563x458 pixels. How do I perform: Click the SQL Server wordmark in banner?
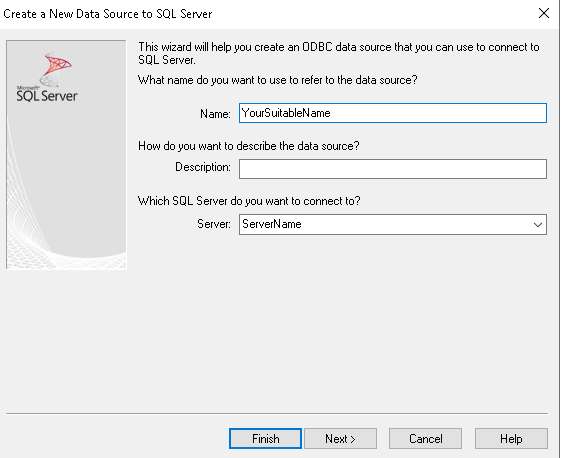[x=47, y=95]
